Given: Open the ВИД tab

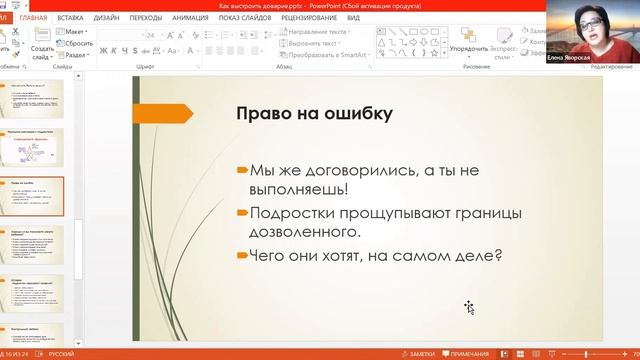Looking at the screenshot, I should (353, 18).
